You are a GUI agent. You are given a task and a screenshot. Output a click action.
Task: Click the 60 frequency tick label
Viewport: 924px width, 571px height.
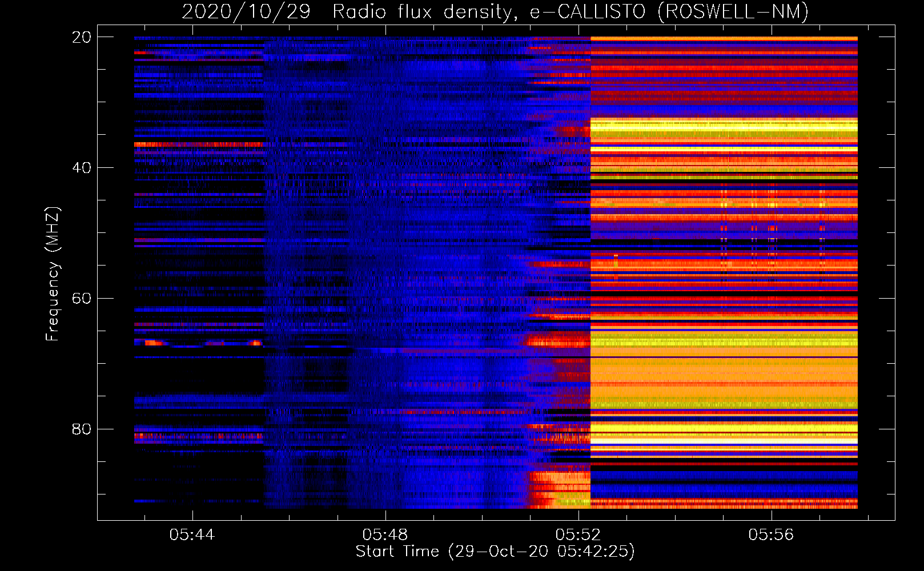click(81, 299)
